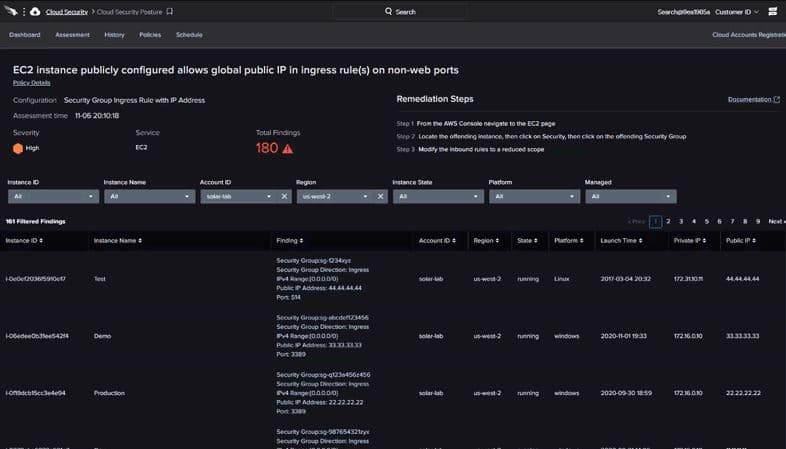Open the Schedule tab
Image resolution: width=786 pixels, height=449 pixels.
coord(189,35)
